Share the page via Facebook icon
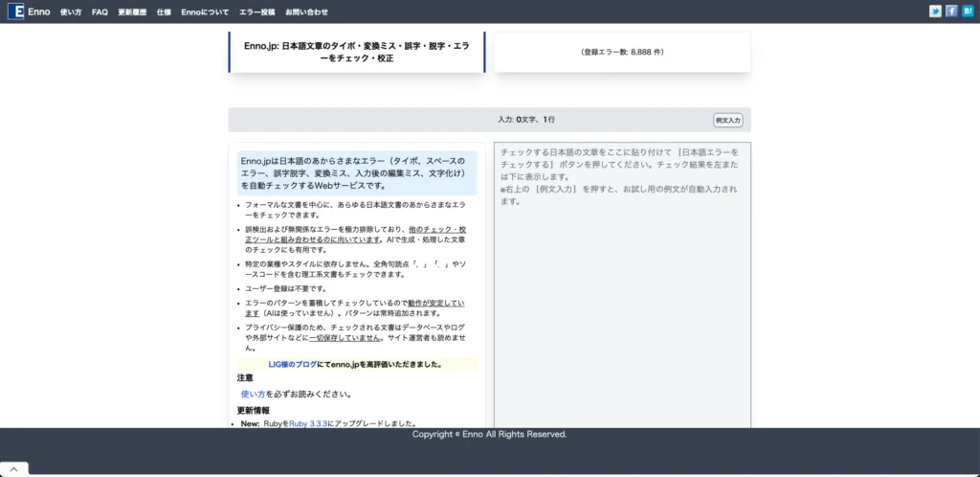The image size is (980, 477). tap(951, 11)
